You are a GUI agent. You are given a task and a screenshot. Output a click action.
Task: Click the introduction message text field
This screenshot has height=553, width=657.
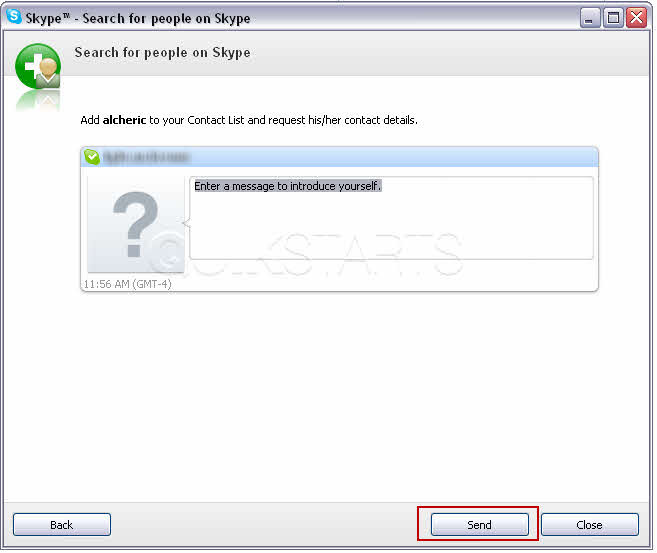coord(391,218)
